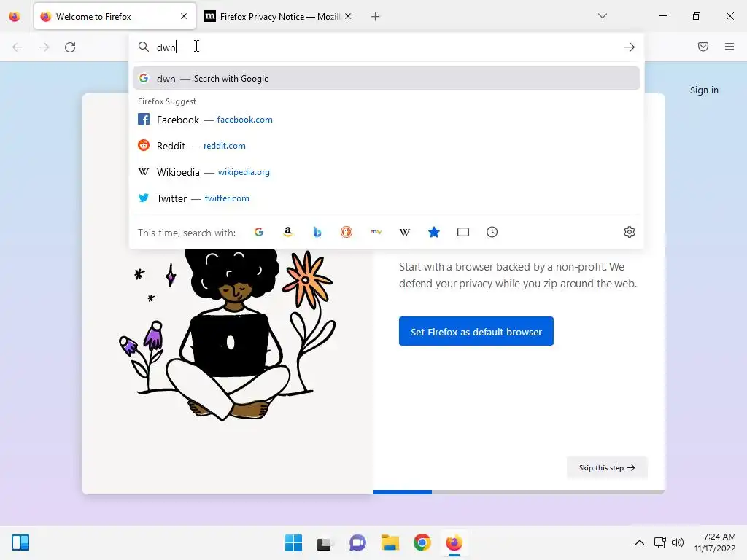Search with eBay one-off icon
The height and width of the screenshot is (560, 747).
click(x=376, y=232)
